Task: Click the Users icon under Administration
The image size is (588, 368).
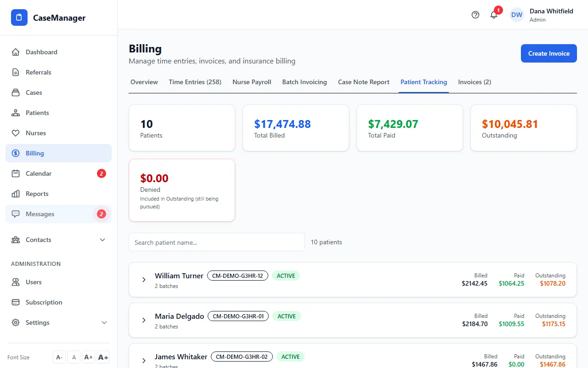Action: (16, 282)
